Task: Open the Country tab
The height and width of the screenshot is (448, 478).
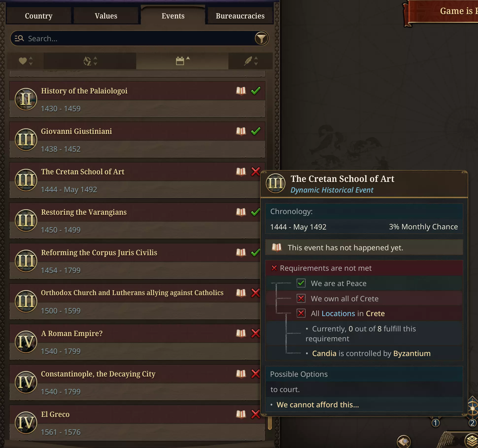Action: coord(39,16)
